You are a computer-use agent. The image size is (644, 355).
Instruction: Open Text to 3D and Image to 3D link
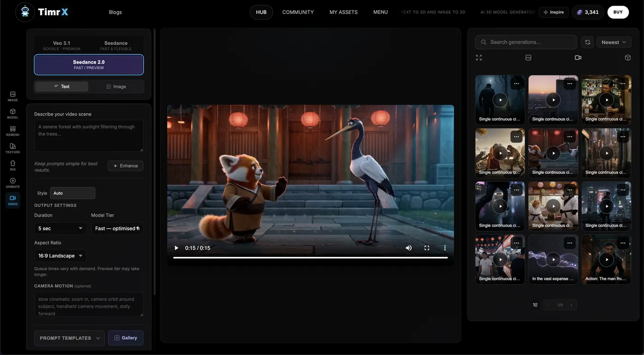pyautogui.click(x=433, y=12)
